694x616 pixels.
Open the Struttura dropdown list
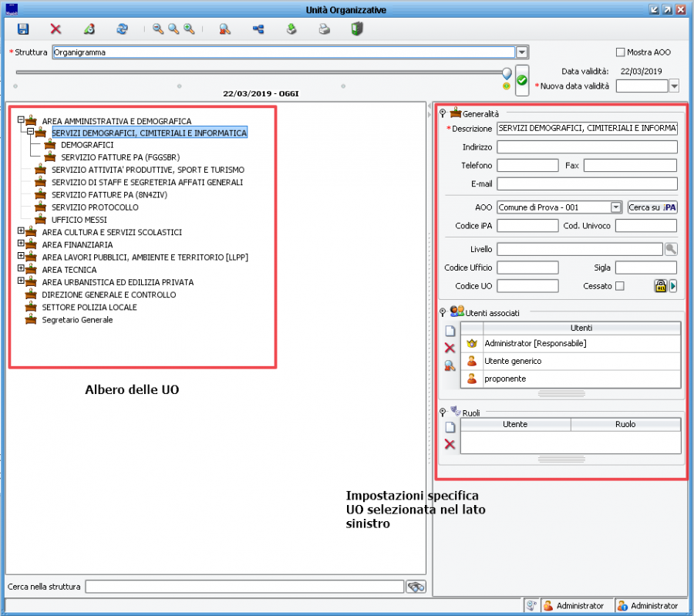tap(522, 52)
